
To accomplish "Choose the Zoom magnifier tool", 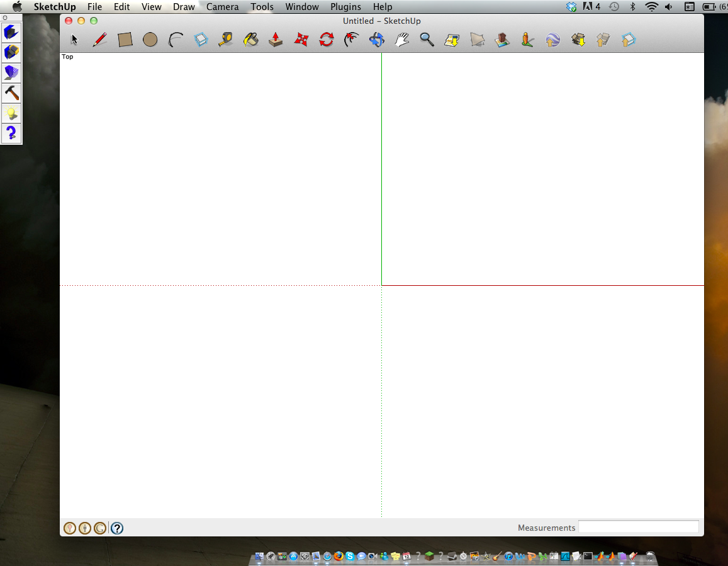I will point(427,40).
